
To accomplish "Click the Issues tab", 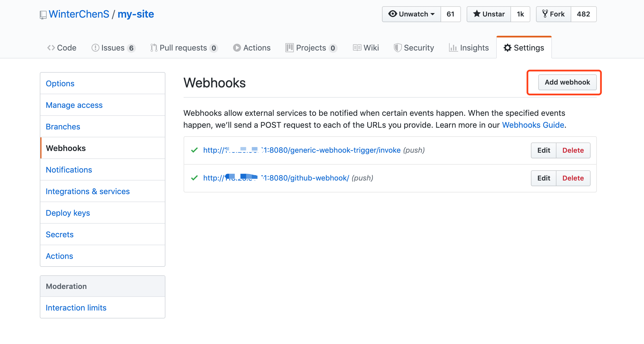I will coord(113,48).
